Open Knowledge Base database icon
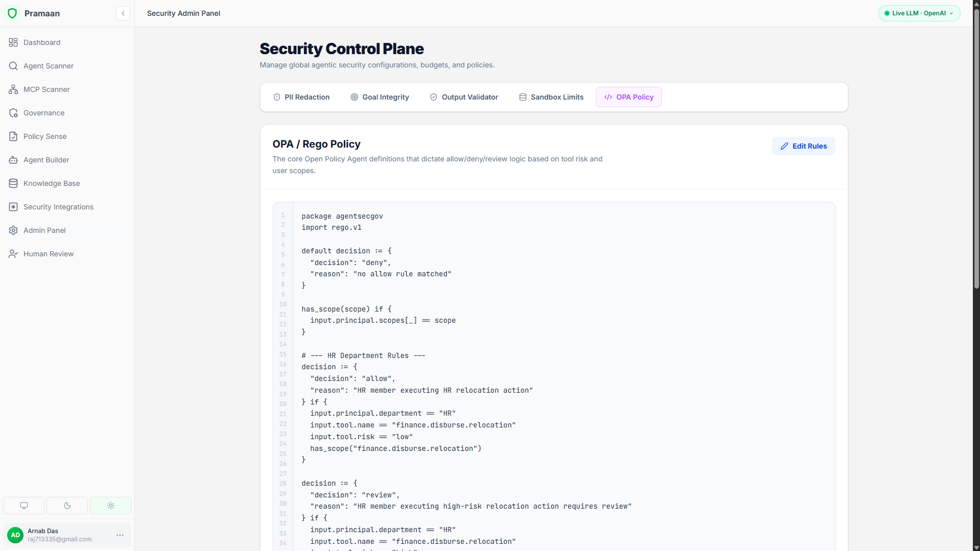The width and height of the screenshot is (980, 551). pyautogui.click(x=13, y=183)
